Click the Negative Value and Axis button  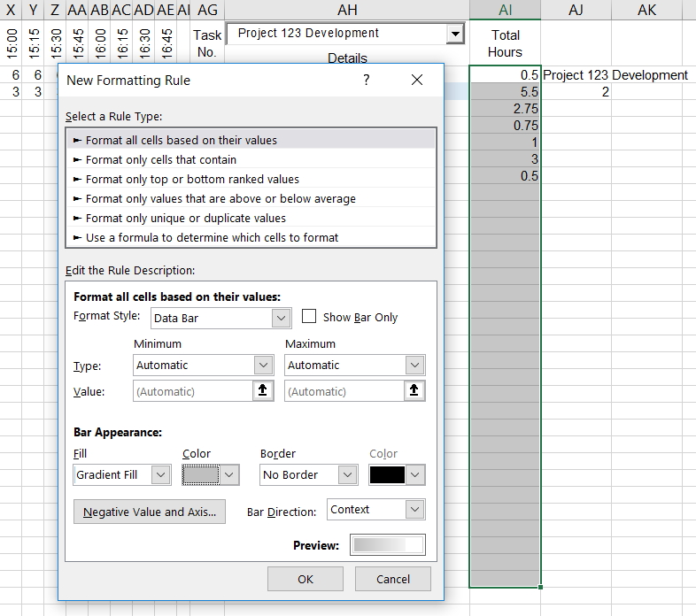tap(150, 512)
